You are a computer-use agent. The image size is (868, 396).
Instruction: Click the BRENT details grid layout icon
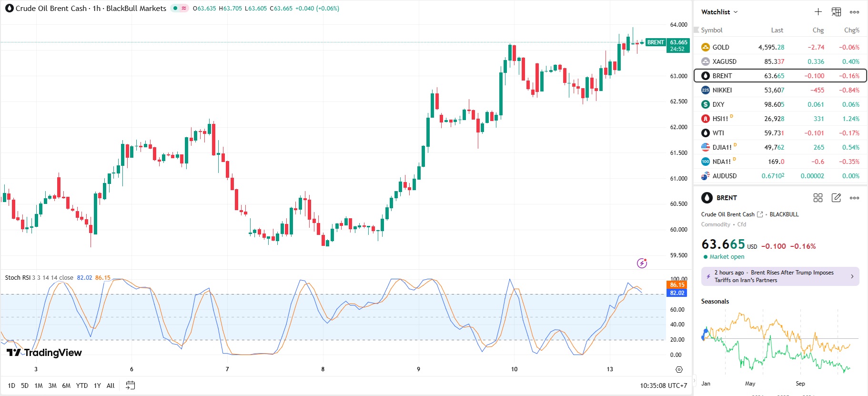tap(818, 198)
